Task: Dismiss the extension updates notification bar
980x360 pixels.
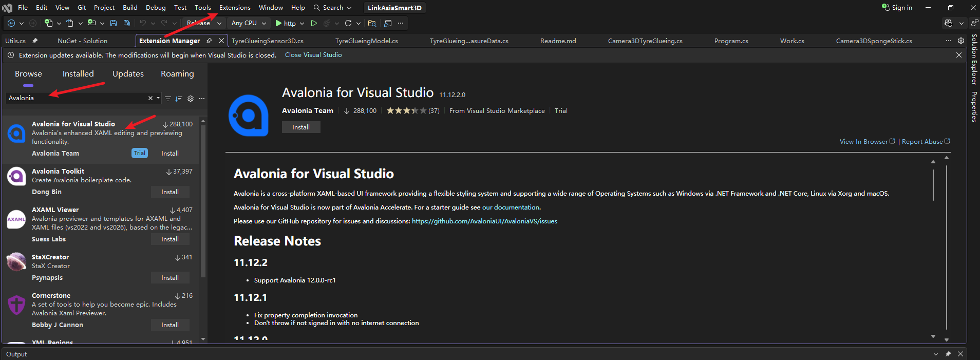Action: coord(959,55)
